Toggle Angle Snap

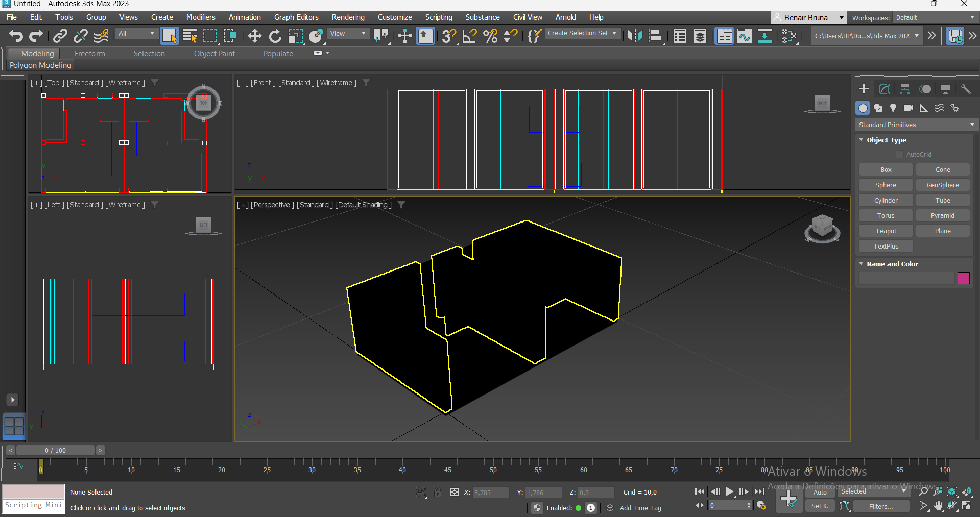tap(469, 36)
